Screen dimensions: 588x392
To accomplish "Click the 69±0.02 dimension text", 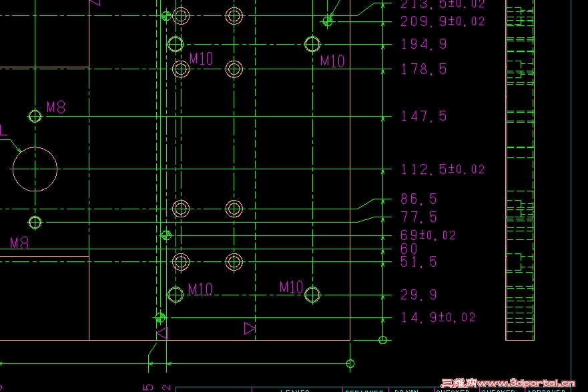I will click(428, 235).
